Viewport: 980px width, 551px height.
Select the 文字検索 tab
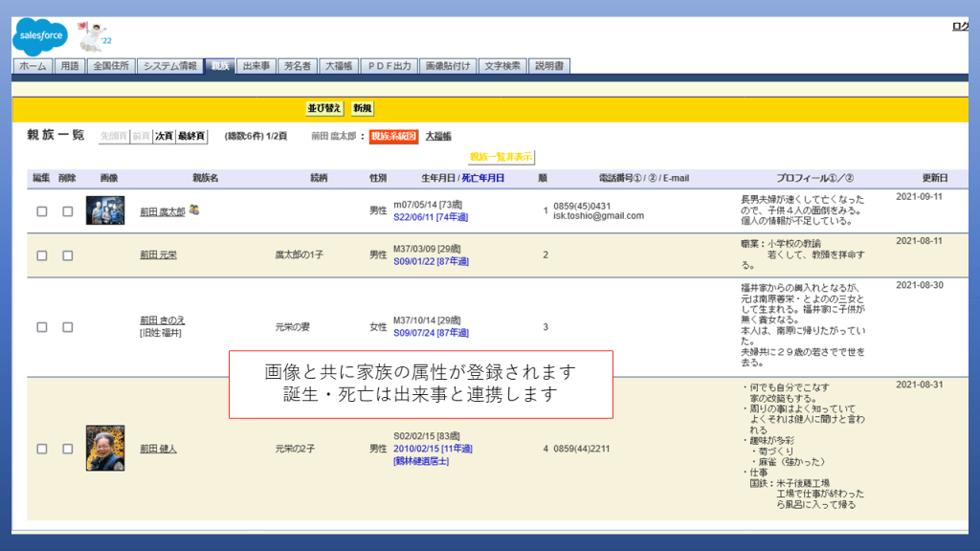click(502, 66)
